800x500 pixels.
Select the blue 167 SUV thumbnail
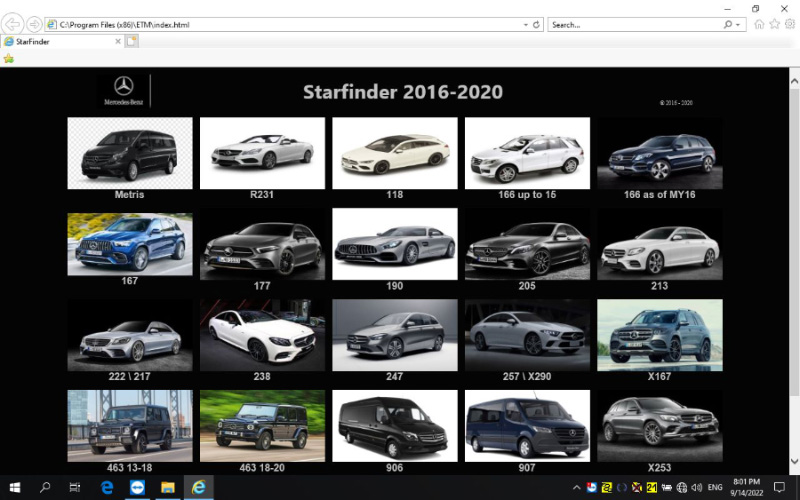tap(130, 244)
